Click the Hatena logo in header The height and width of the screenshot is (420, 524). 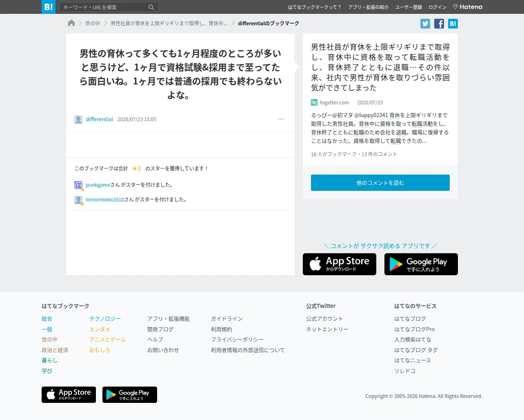[x=468, y=7]
